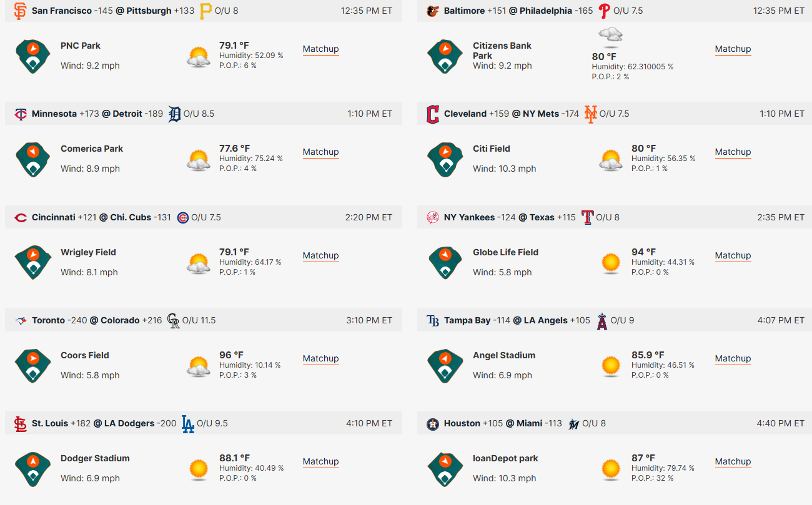
Task: Click the Pittsburgh Pirates logo
Action: point(205,11)
